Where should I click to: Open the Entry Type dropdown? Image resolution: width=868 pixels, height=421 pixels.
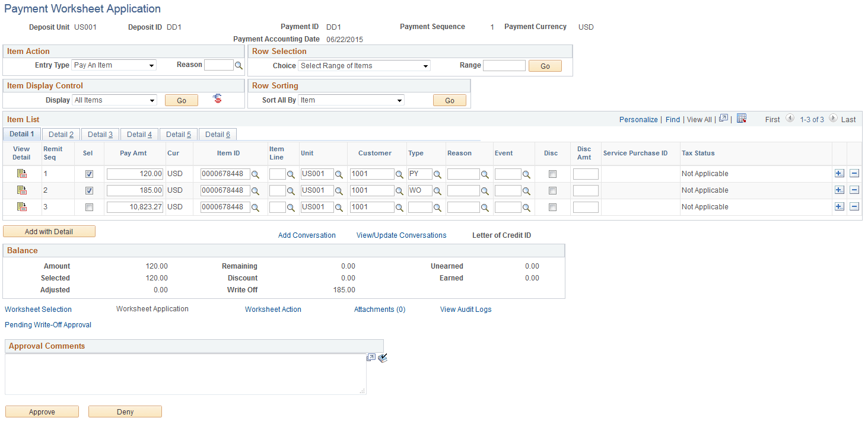coord(114,65)
